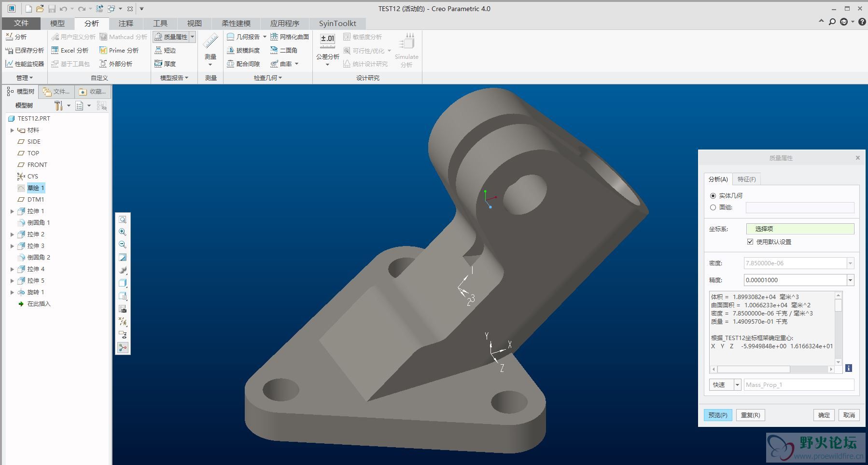Run 厚度 thickness check
Screen dimensions: 868x465
point(165,64)
